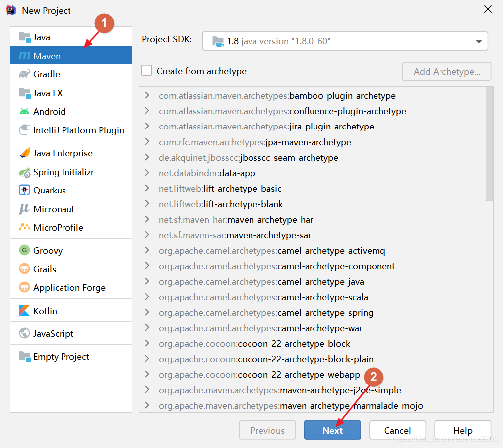
Task: Select Android project type label
Action: [50, 111]
